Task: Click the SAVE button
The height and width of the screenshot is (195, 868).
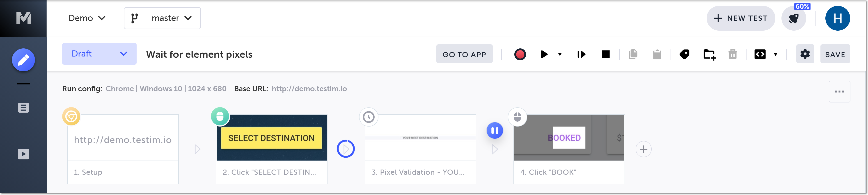Action: click(835, 54)
